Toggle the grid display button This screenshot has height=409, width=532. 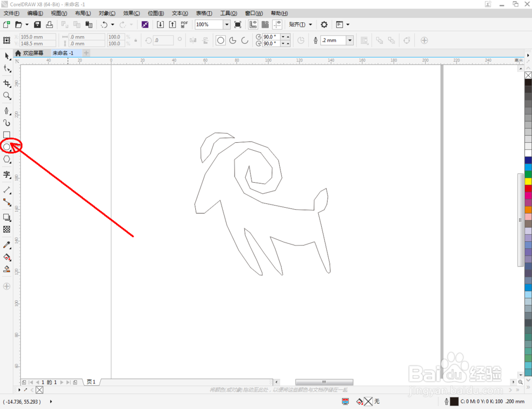(x=265, y=24)
